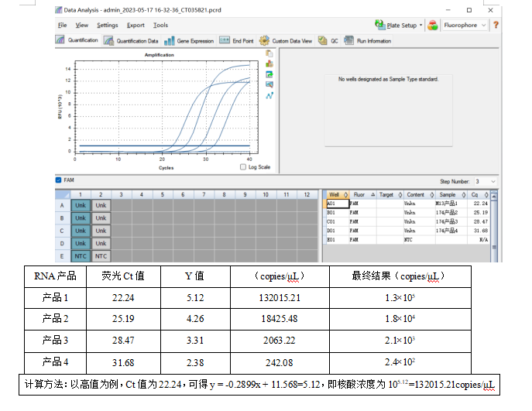Viewport: 532px width, 411px height.
Task: Switch to the Quantification tab
Action: pos(77,40)
